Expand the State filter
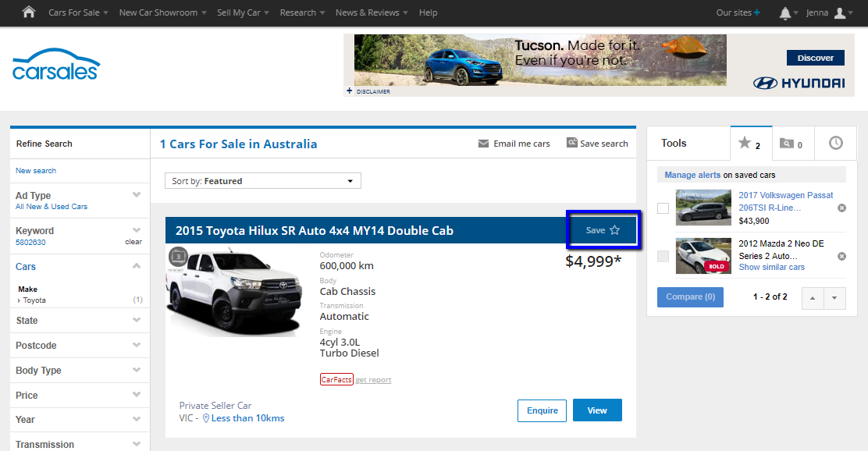868x451 pixels. (136, 320)
